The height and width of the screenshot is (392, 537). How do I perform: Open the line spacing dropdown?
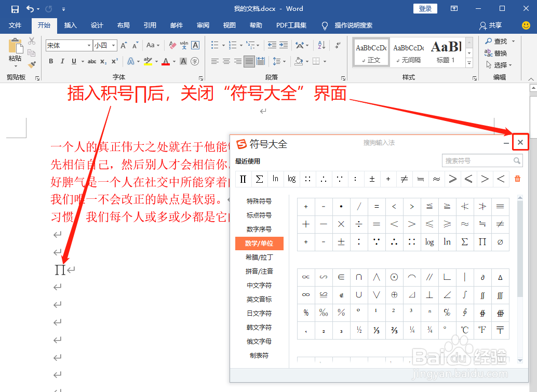point(279,61)
